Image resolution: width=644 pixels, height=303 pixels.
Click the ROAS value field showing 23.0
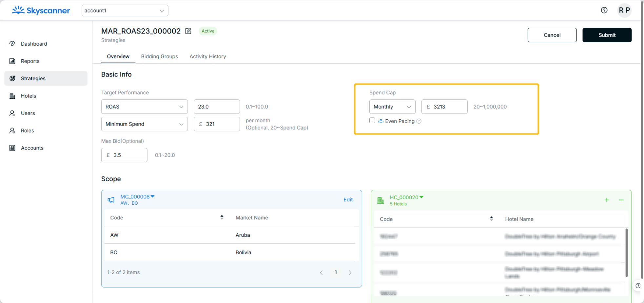tap(217, 107)
